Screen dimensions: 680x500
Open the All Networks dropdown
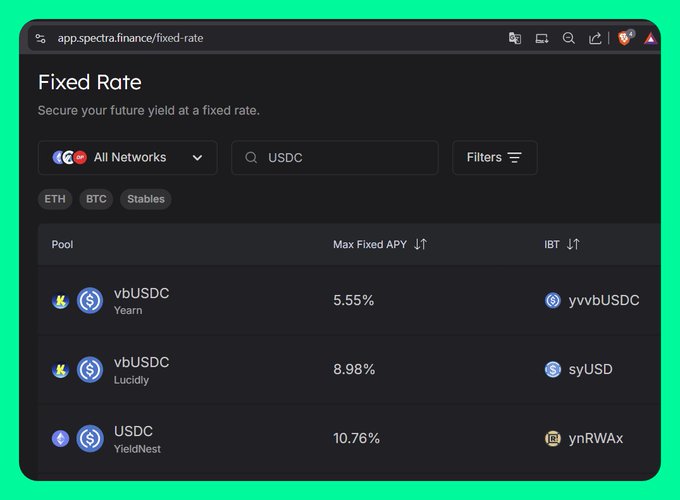point(128,157)
